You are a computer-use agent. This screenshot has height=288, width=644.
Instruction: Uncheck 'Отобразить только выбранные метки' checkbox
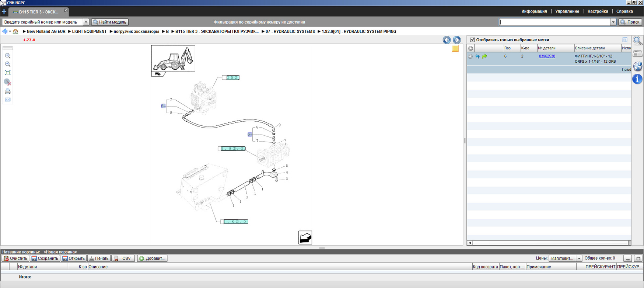pos(472,40)
